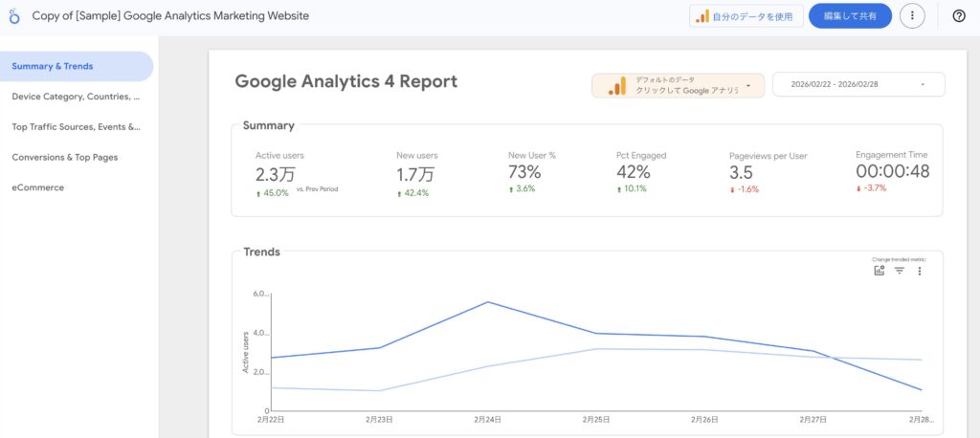Expand the デフォルトのデータ data source dropdown arrow
The width and height of the screenshot is (980, 438).
pyautogui.click(x=747, y=85)
